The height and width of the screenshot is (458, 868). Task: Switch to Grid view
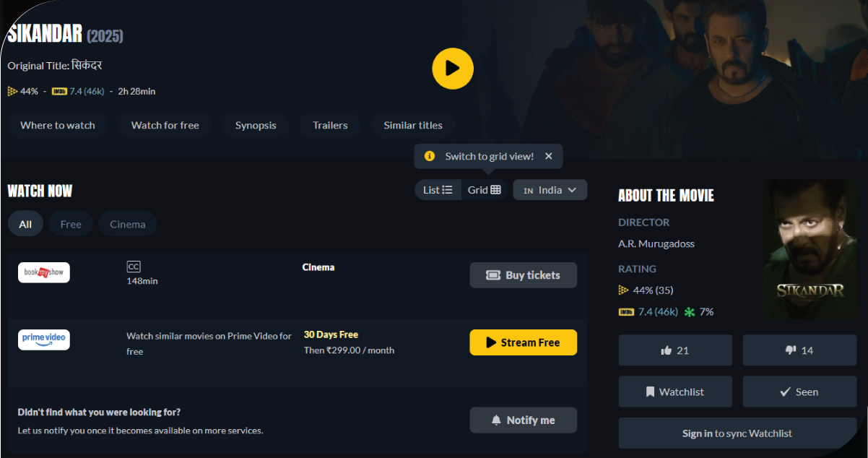484,190
